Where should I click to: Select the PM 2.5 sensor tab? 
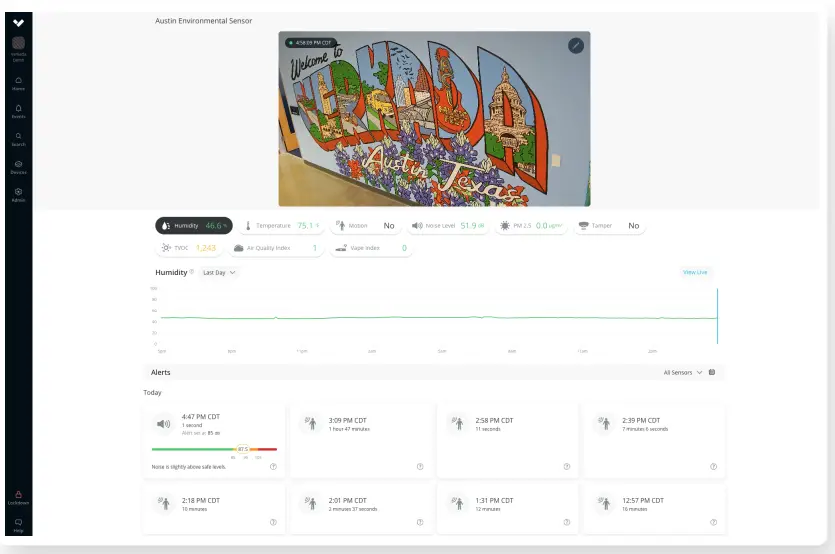(x=531, y=226)
